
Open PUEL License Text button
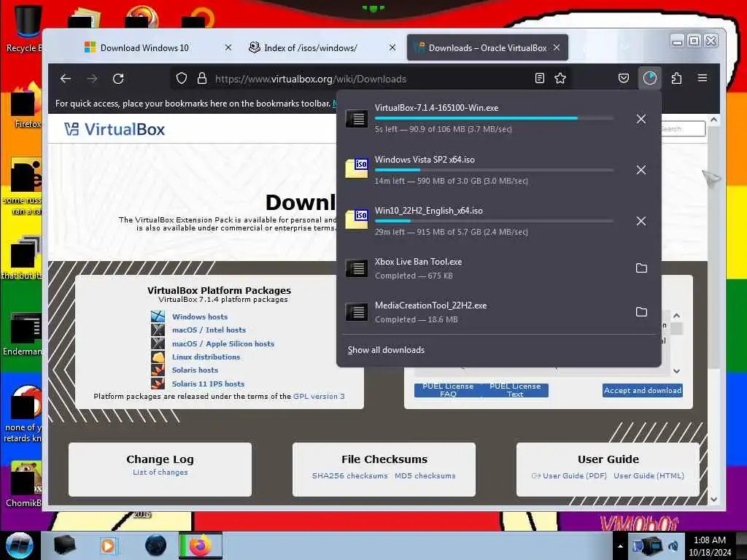pos(515,390)
